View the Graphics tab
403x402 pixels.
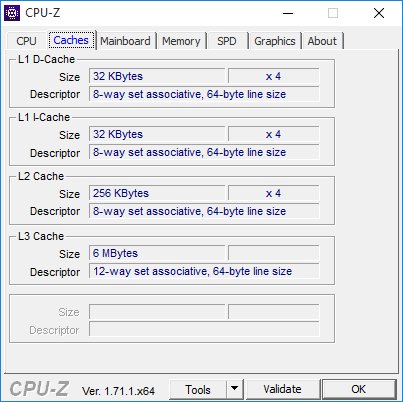click(x=275, y=41)
